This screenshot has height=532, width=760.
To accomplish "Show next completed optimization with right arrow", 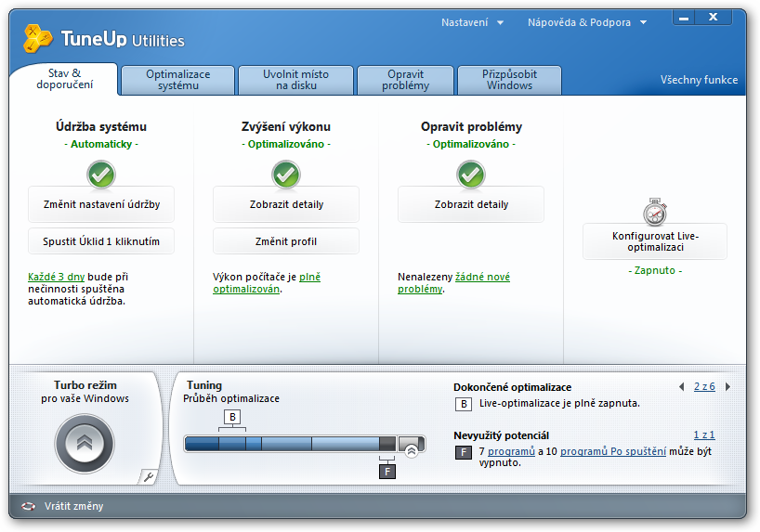I will [x=727, y=386].
